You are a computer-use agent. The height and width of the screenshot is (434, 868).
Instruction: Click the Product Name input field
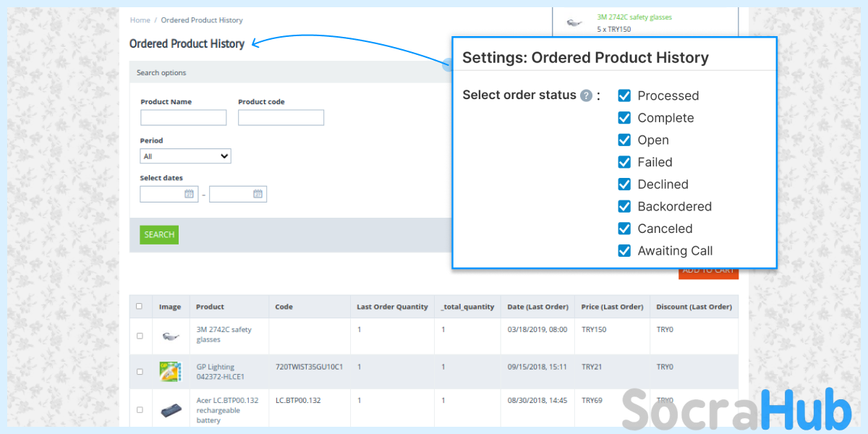pyautogui.click(x=183, y=118)
